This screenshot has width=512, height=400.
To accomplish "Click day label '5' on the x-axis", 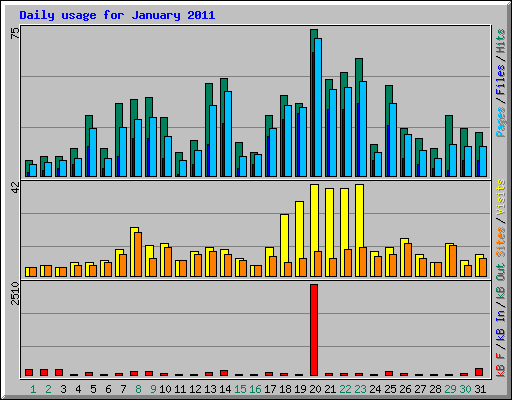I will pyautogui.click(x=93, y=389).
